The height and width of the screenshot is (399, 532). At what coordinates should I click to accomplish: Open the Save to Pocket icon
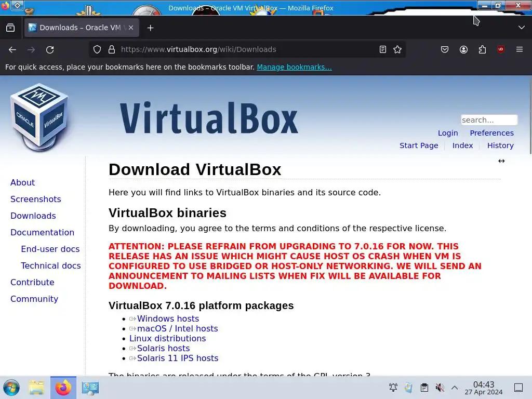click(x=445, y=49)
